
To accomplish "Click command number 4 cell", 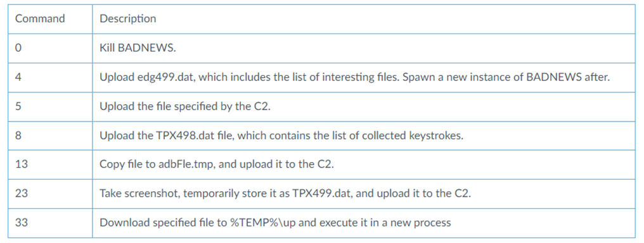I will point(49,77).
